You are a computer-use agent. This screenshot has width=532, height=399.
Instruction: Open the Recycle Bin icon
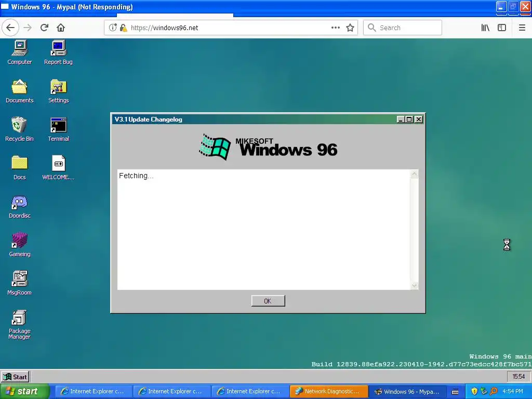19,129
